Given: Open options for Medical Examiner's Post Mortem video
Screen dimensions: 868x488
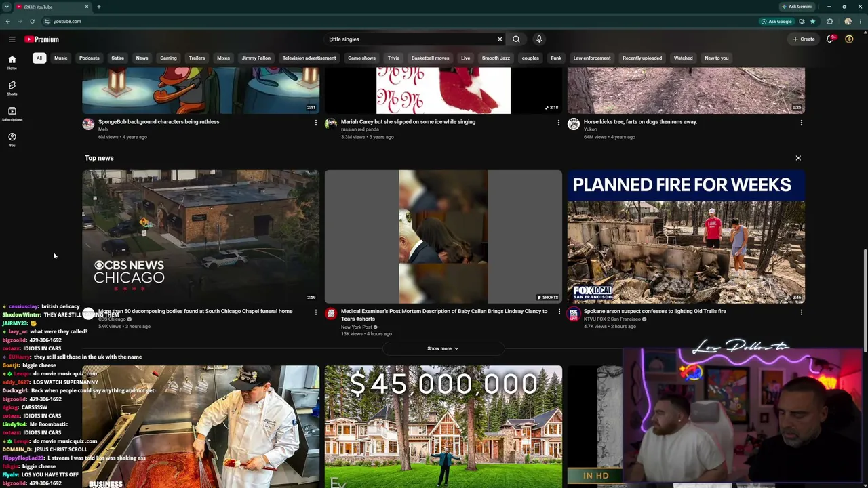Looking at the screenshot, I should pyautogui.click(x=558, y=312).
